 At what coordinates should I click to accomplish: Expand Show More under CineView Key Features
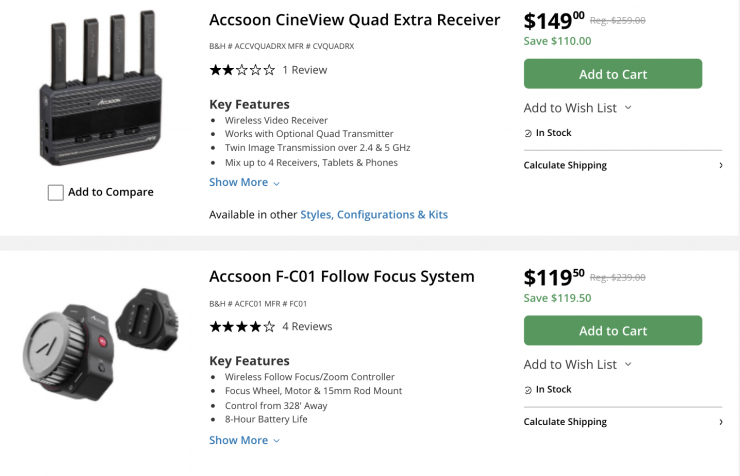244,182
